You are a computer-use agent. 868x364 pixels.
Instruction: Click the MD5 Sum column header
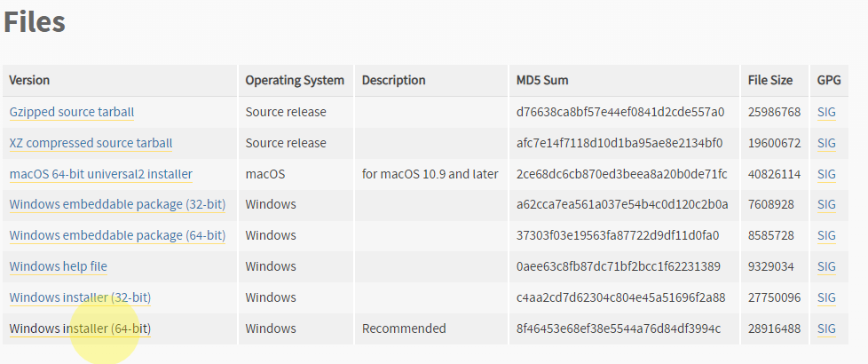coord(542,80)
